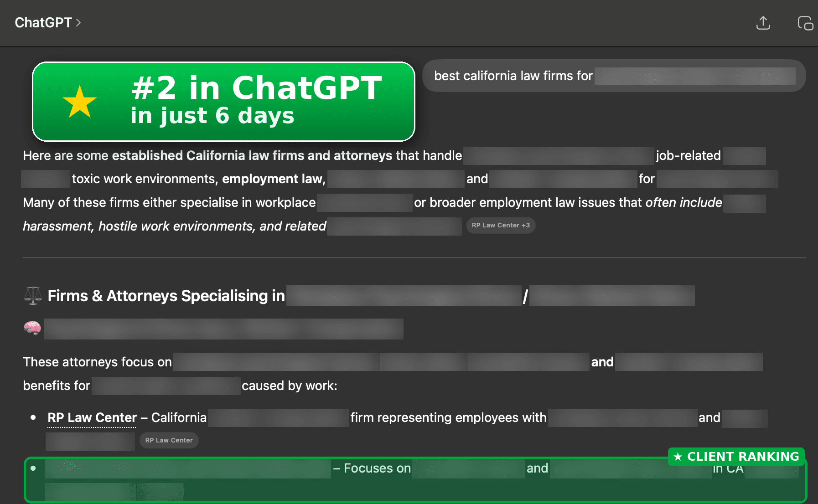Click 'Many of these firms either specialise in workplace'
The image size is (818, 504).
click(x=169, y=202)
